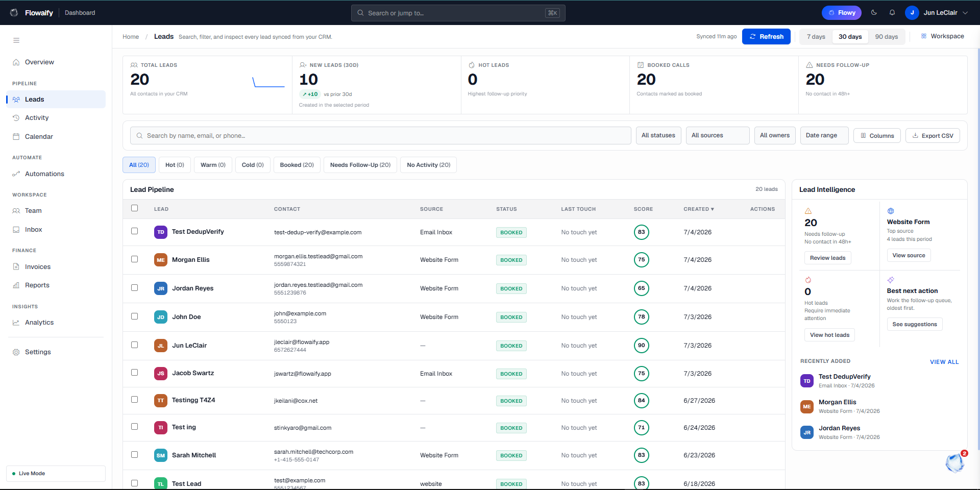Screen dimensions: 980x490
Task: Click the floating Flowy chat bubble
Action: 954,463
